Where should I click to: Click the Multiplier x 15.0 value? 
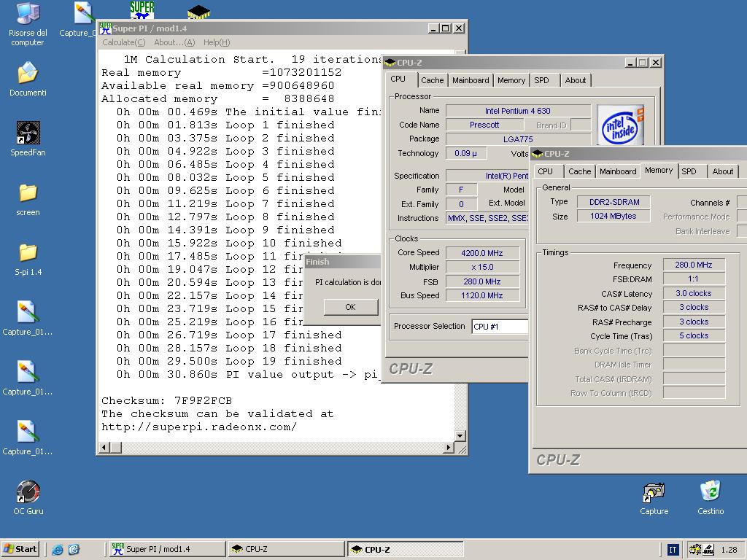click(481, 267)
